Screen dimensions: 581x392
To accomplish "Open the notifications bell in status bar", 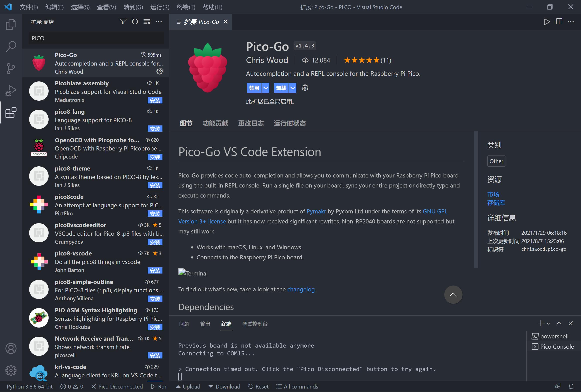I will (571, 387).
